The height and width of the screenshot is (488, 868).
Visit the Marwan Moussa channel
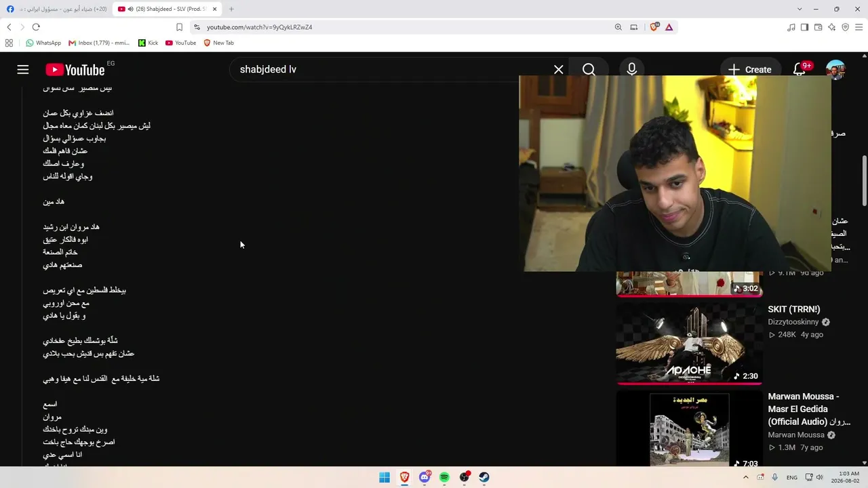coord(796,435)
